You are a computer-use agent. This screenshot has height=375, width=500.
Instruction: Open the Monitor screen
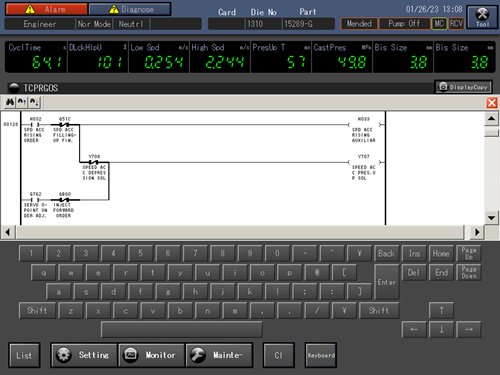point(151,355)
